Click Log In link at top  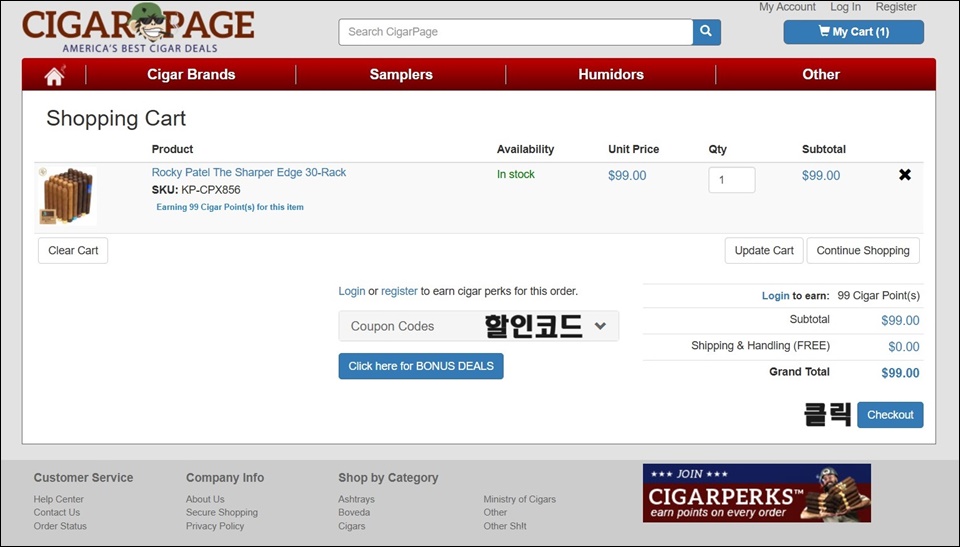[x=846, y=7]
